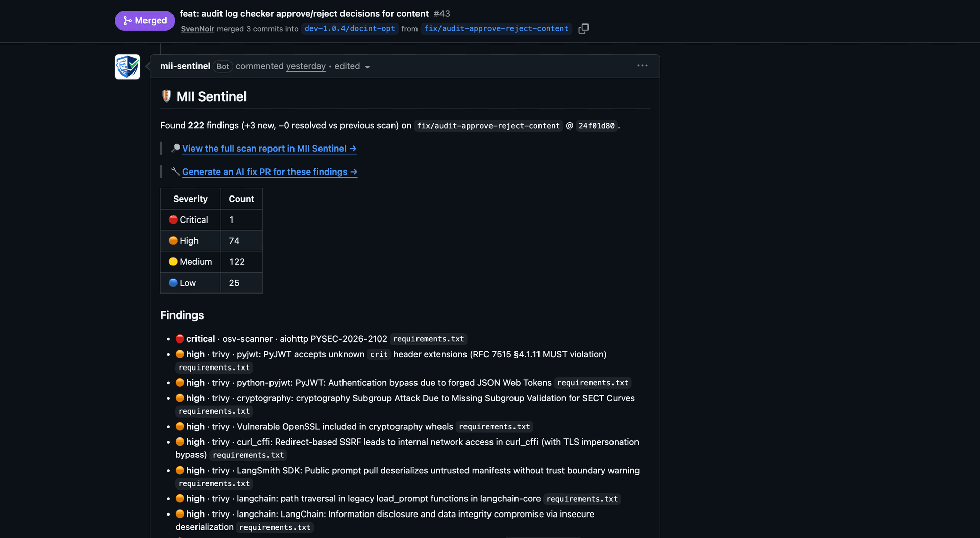Select the High count value 74
The height and width of the screenshot is (538, 980).
234,241
